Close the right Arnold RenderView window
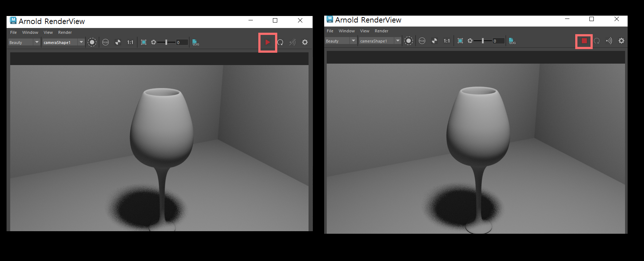Screen dimensions: 644x261 [x=617, y=19]
